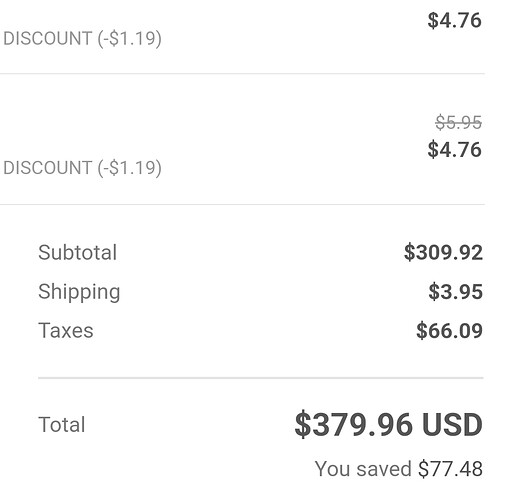Click the divider line above Total
This screenshot has width=513, height=500.
261,378
